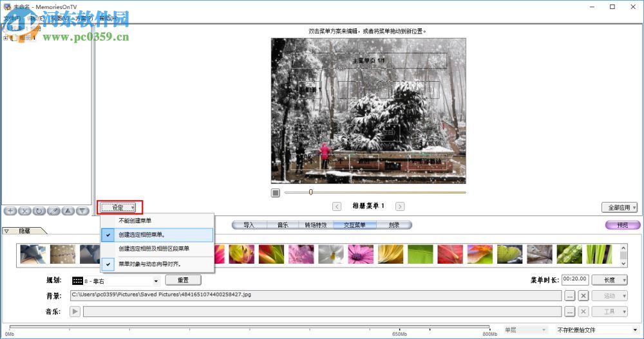Move album up with the triangle-up icon
Screen dimensions: 644x339
point(68,211)
